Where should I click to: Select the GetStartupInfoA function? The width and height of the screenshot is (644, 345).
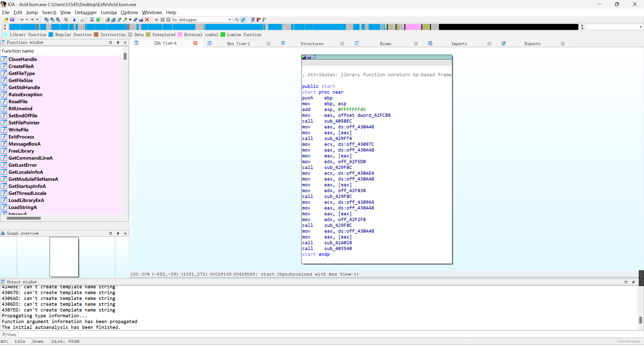27,186
